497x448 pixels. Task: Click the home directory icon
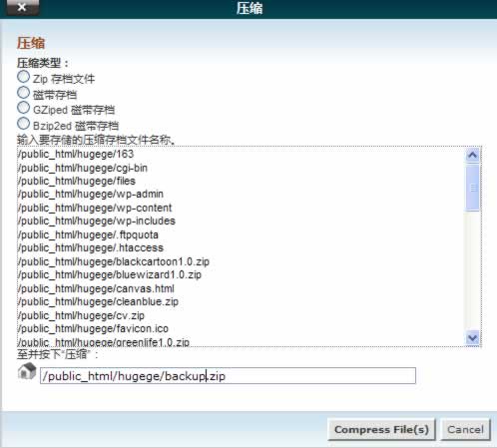point(27,371)
